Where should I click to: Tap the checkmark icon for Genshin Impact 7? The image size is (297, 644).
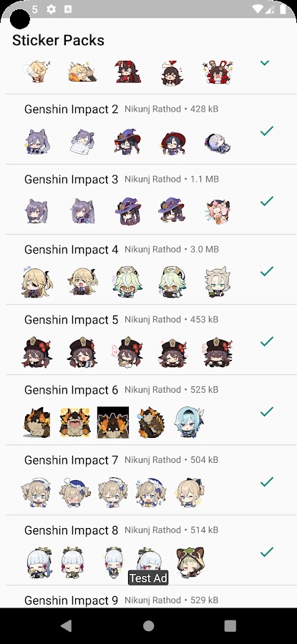point(267,482)
